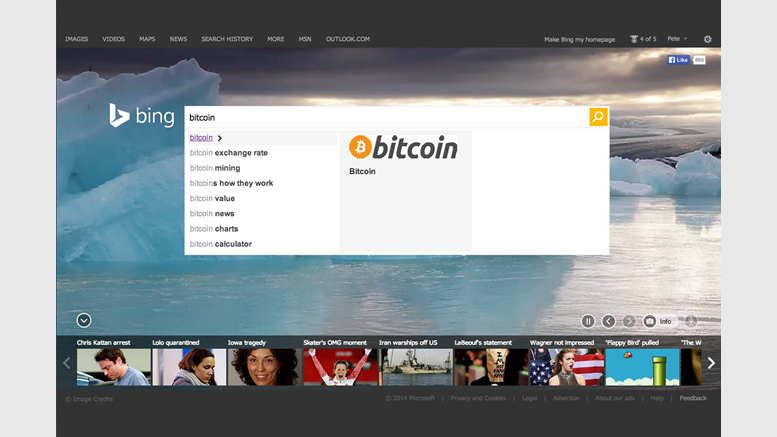
Task: Go to next homepage image
Action: pyautogui.click(x=629, y=322)
